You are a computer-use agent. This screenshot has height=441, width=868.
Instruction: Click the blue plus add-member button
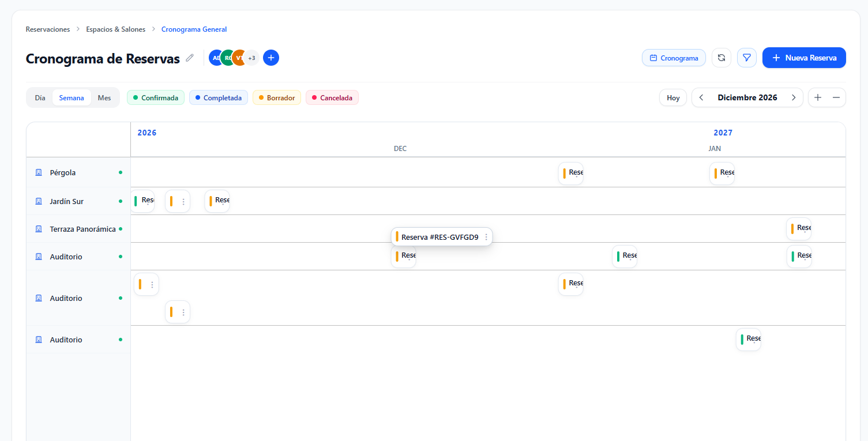[271, 58]
